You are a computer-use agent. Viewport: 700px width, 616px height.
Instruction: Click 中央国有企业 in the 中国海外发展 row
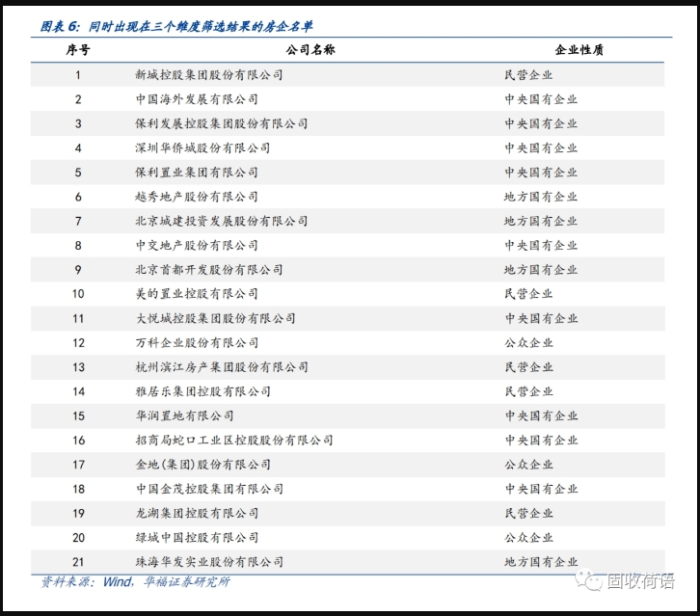[541, 99]
